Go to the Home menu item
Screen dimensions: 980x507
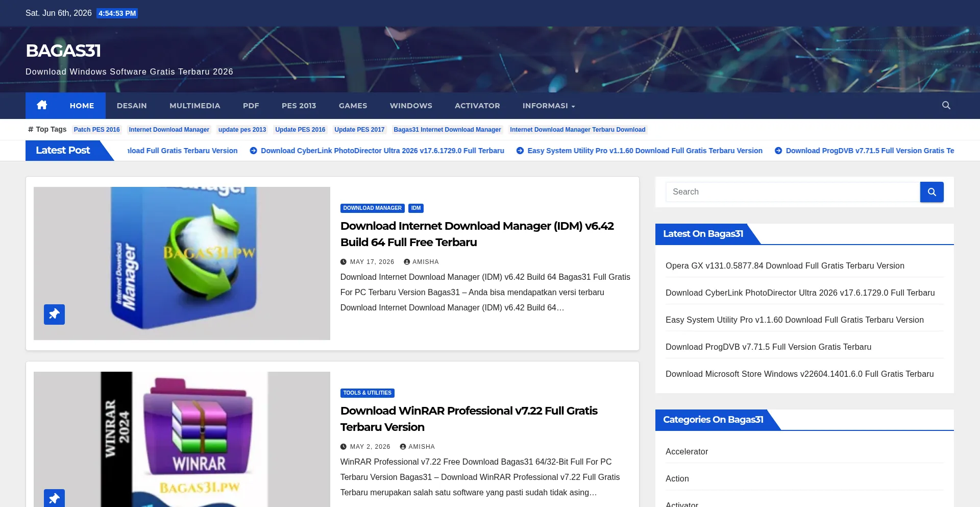82,106
